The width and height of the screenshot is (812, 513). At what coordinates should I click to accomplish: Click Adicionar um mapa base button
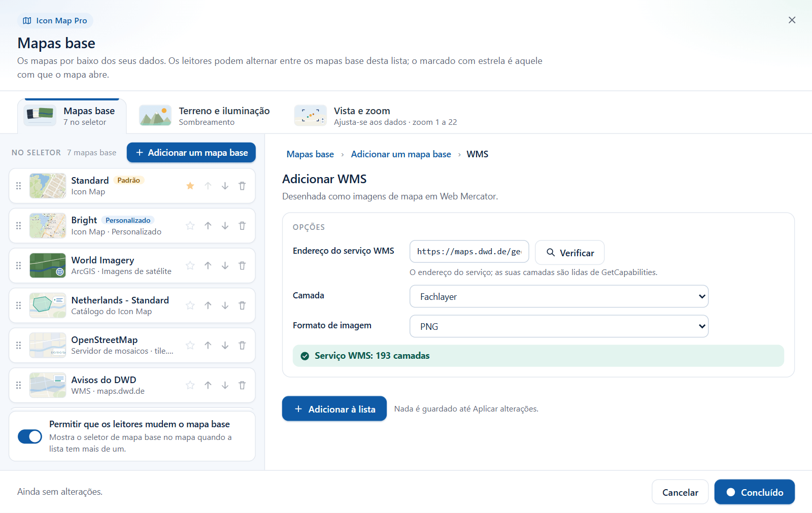(191, 153)
